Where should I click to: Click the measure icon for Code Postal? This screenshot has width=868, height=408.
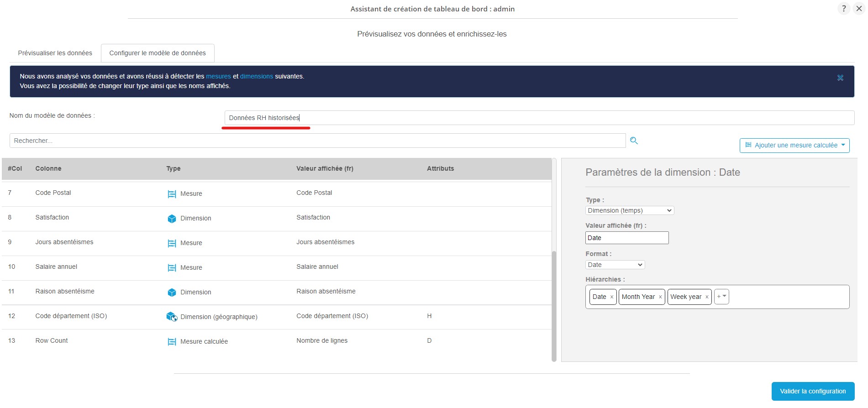172,194
